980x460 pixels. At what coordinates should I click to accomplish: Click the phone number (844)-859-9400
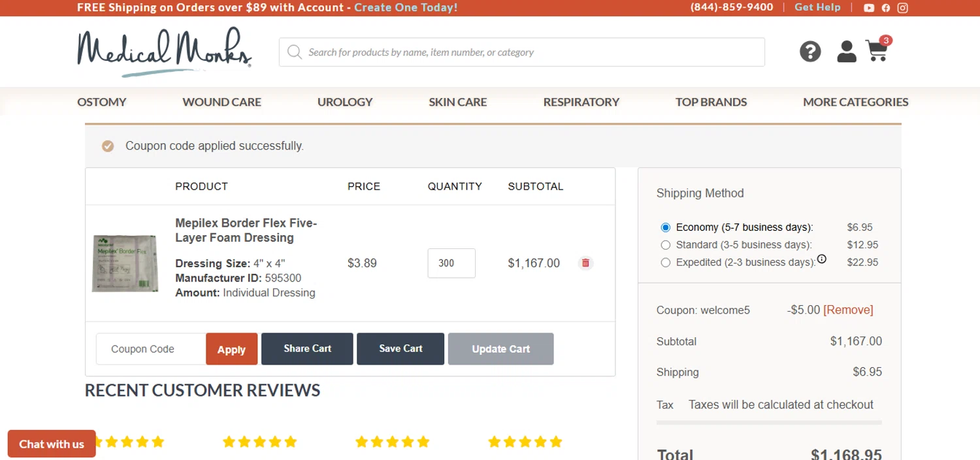(732, 7)
